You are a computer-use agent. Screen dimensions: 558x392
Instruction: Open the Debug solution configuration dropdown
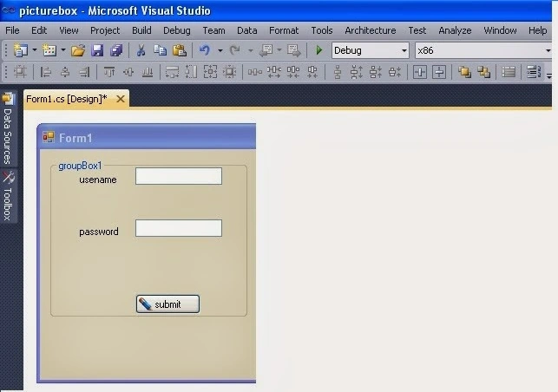coord(370,50)
